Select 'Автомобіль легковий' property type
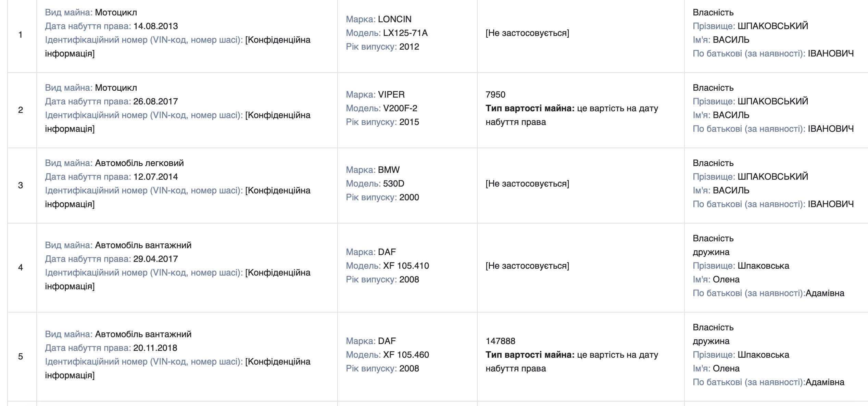 click(x=139, y=163)
